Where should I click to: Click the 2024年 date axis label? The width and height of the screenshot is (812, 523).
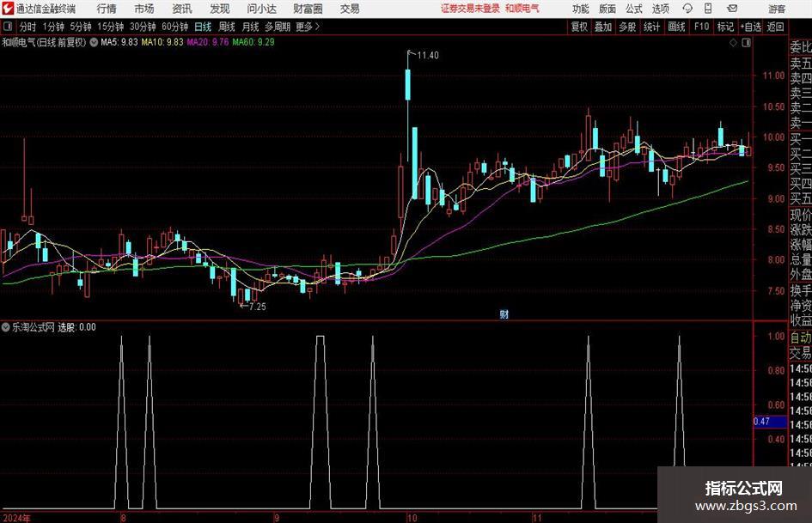tap(16, 518)
